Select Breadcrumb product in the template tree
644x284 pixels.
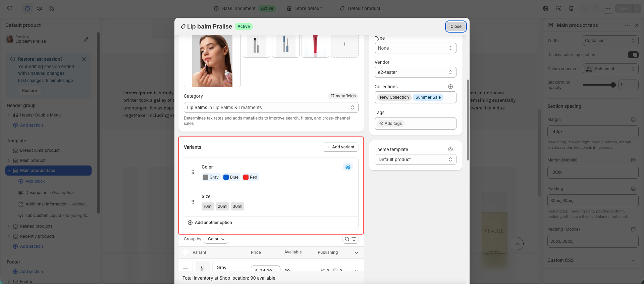40,150
